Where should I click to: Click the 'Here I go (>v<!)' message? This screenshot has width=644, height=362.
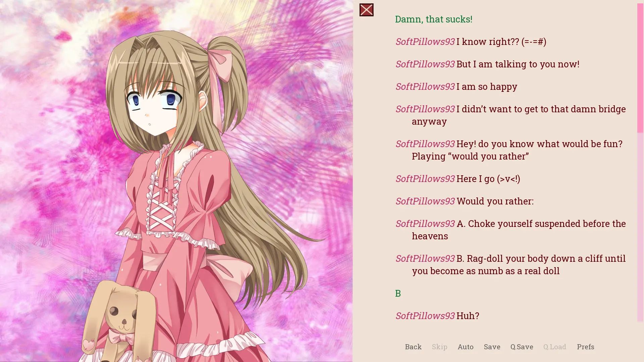[458, 179]
